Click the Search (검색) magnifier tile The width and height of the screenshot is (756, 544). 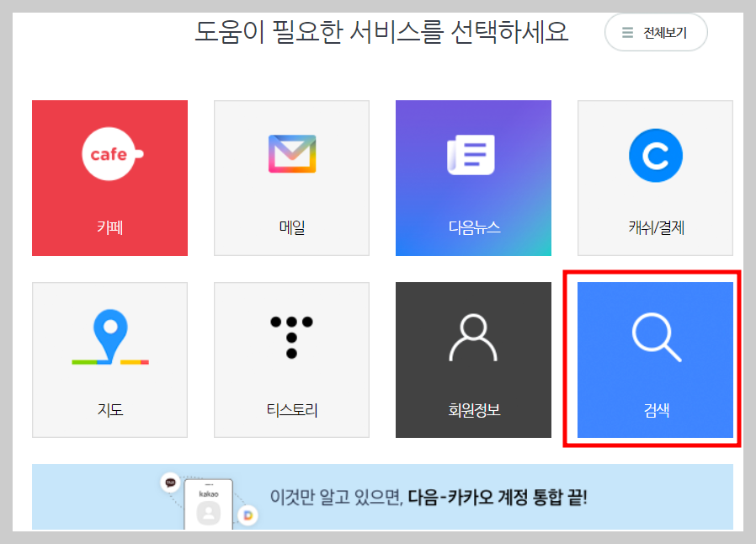[x=655, y=360]
